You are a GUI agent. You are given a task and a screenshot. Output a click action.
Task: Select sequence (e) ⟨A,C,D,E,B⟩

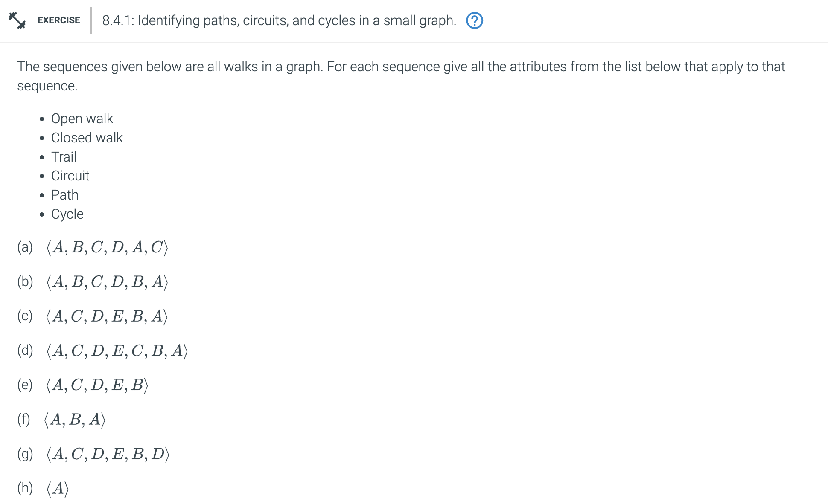[x=97, y=385]
